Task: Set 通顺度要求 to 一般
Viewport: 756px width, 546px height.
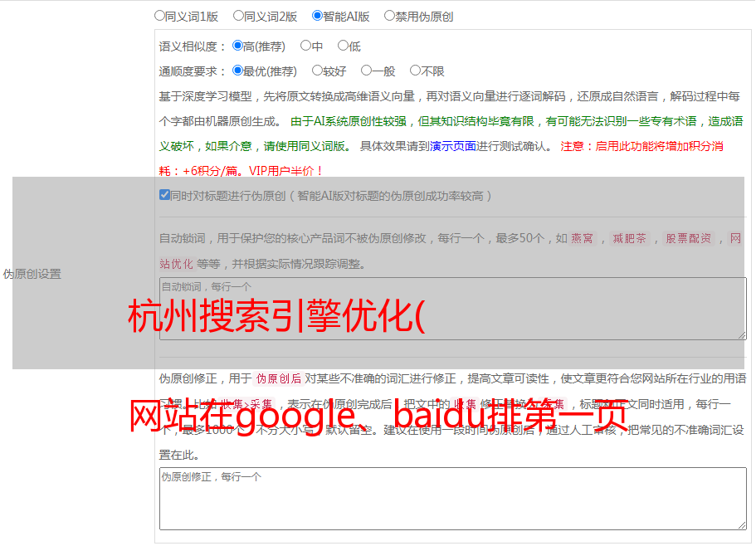Action: click(x=367, y=71)
